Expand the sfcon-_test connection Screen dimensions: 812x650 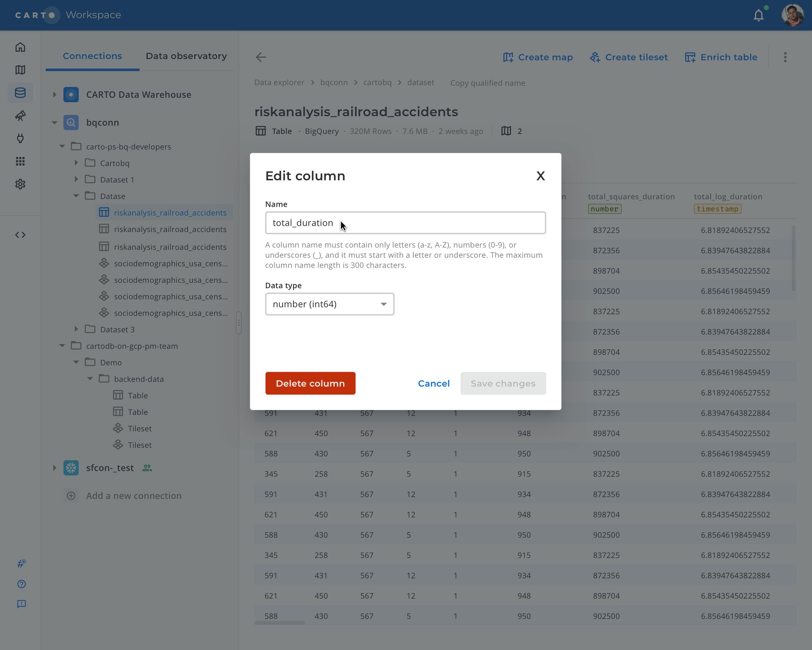tap(54, 468)
